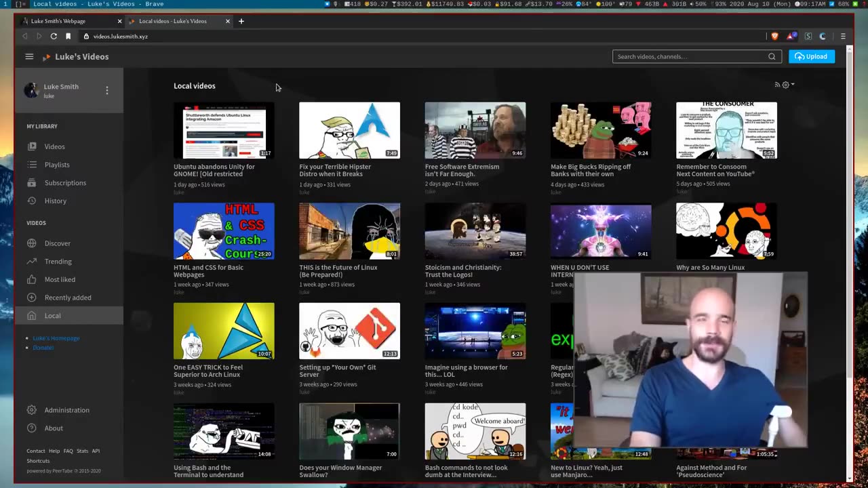View the site lock security info
Image resolution: width=868 pixels, height=488 pixels.
[86, 36]
